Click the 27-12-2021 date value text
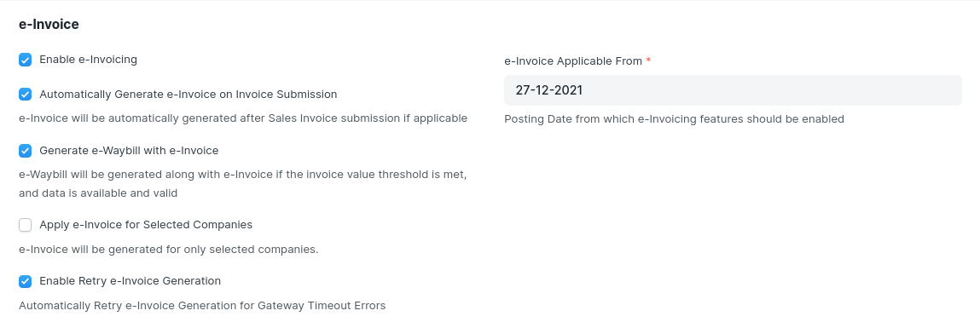This screenshot has width=980, height=328. (548, 90)
